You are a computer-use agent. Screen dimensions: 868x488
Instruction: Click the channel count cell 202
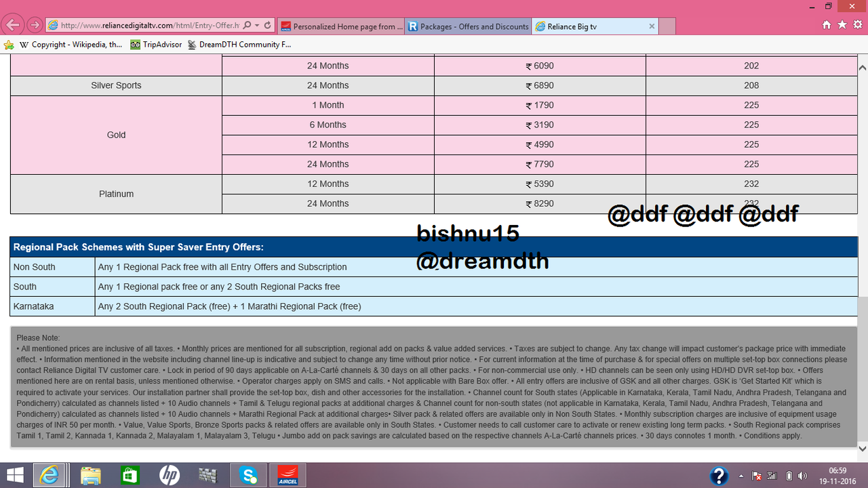[751, 66]
